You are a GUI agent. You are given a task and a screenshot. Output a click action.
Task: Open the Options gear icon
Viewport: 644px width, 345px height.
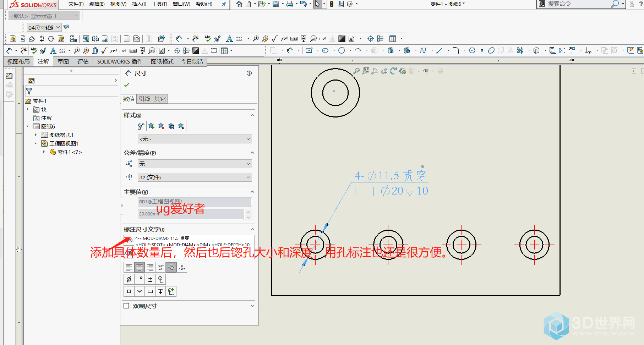point(350,4)
